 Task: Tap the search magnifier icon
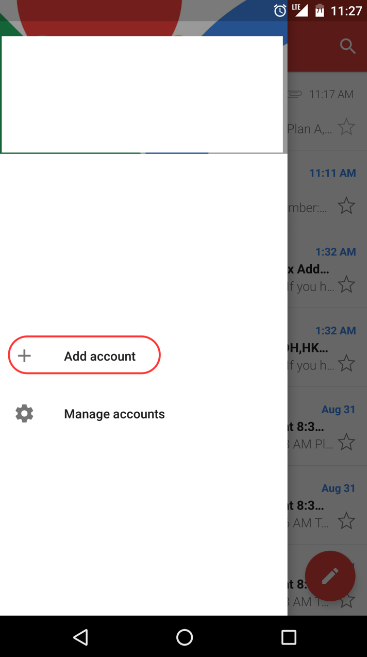(x=347, y=46)
